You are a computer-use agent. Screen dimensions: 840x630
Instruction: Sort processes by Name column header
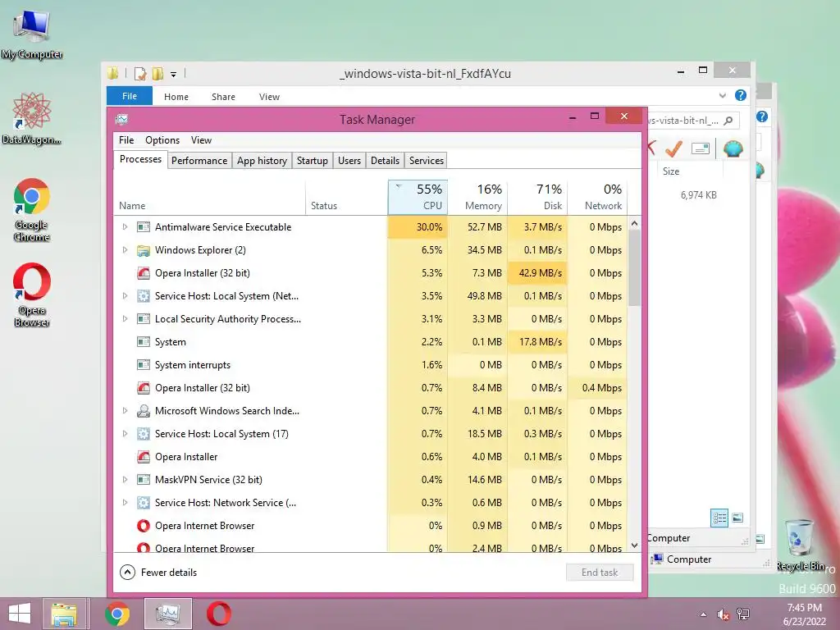pyautogui.click(x=209, y=197)
